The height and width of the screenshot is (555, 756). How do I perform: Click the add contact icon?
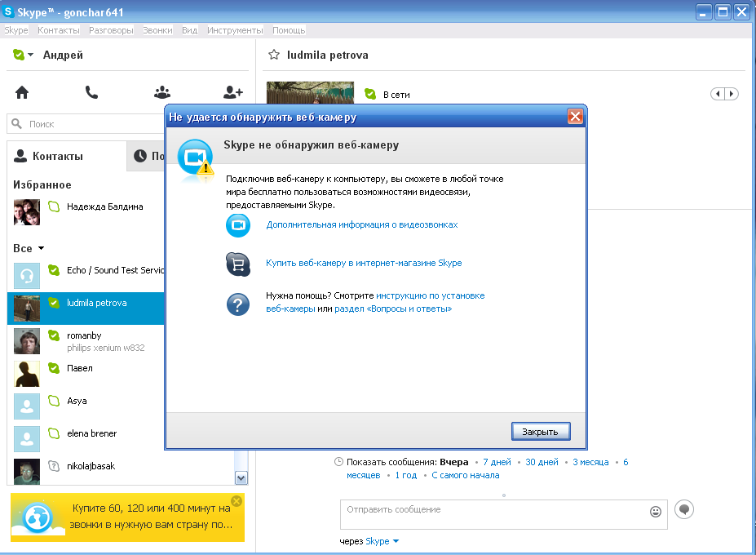[233, 92]
